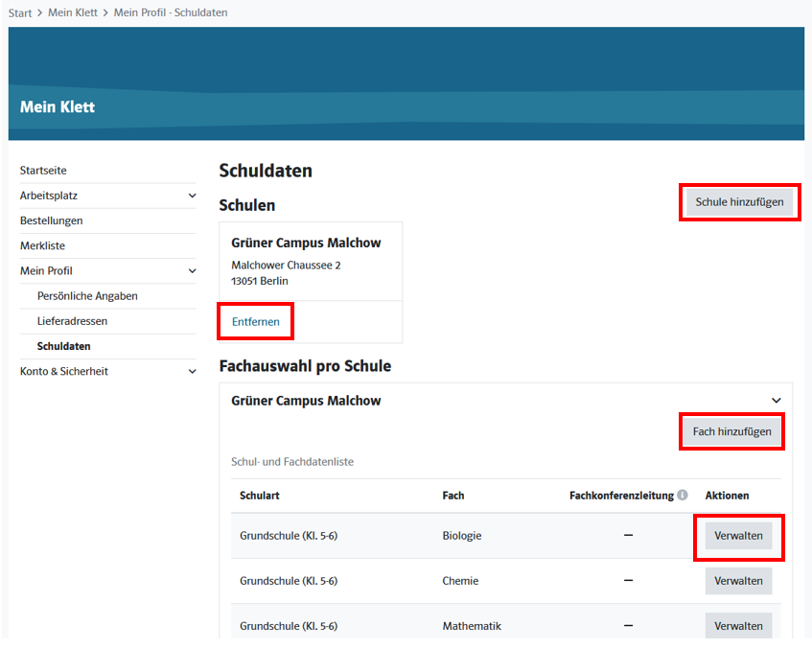Open Startseite in the sidebar
The height and width of the screenshot is (648, 812).
tap(43, 171)
